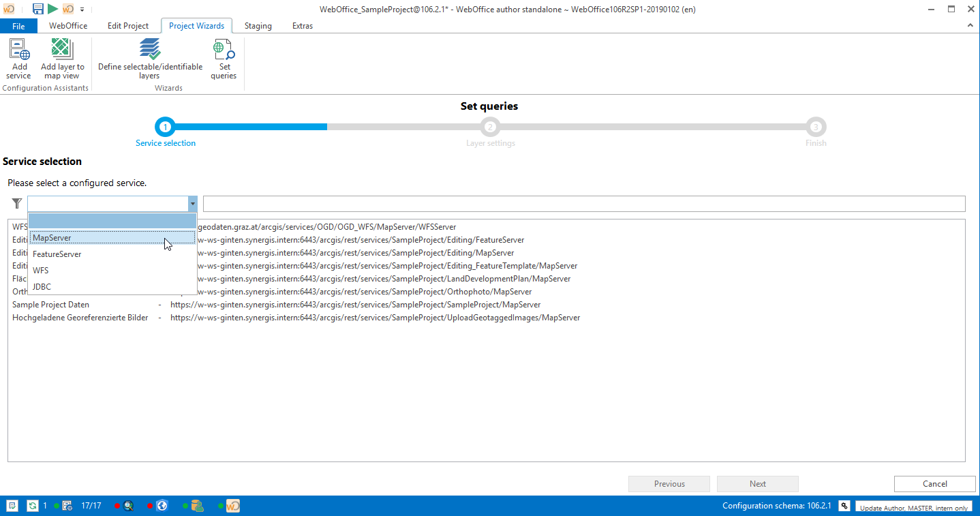Click the green Run project icon
980x516 pixels.
pyautogui.click(x=52, y=9)
